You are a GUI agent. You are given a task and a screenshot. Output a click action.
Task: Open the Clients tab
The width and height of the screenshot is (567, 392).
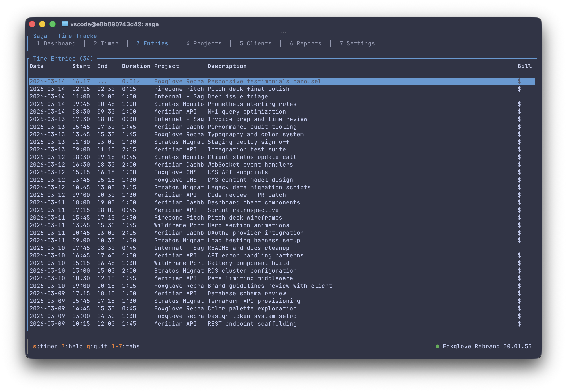coord(255,43)
